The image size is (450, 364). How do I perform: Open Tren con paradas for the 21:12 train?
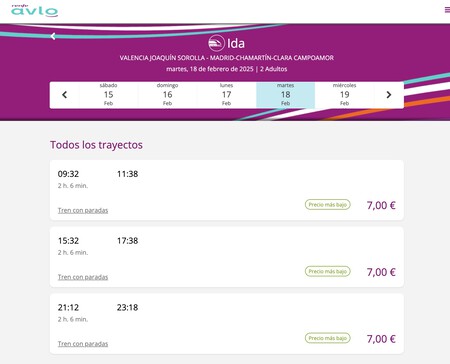pyautogui.click(x=83, y=344)
